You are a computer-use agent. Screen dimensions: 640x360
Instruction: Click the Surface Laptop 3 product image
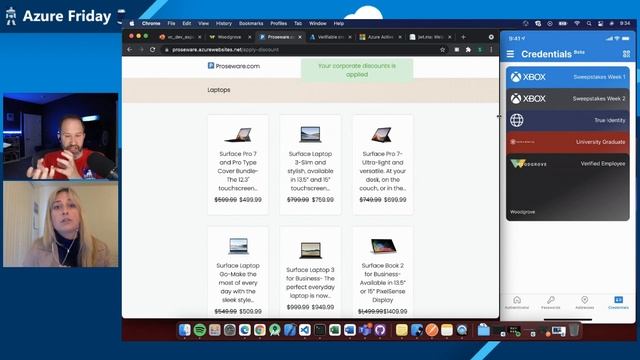[x=310, y=134]
